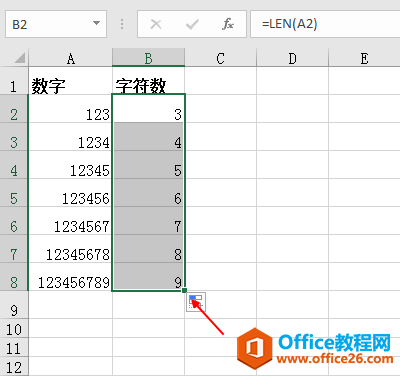Select row 7 header
The height and width of the screenshot is (376, 400).
pos(14,249)
